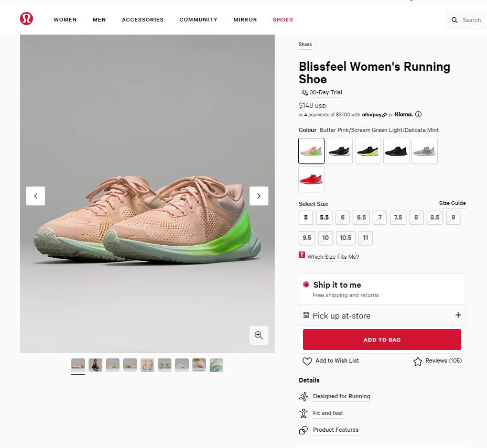This screenshot has height=448, width=487.
Task: Open the Designed for Running details
Action: coord(341,397)
